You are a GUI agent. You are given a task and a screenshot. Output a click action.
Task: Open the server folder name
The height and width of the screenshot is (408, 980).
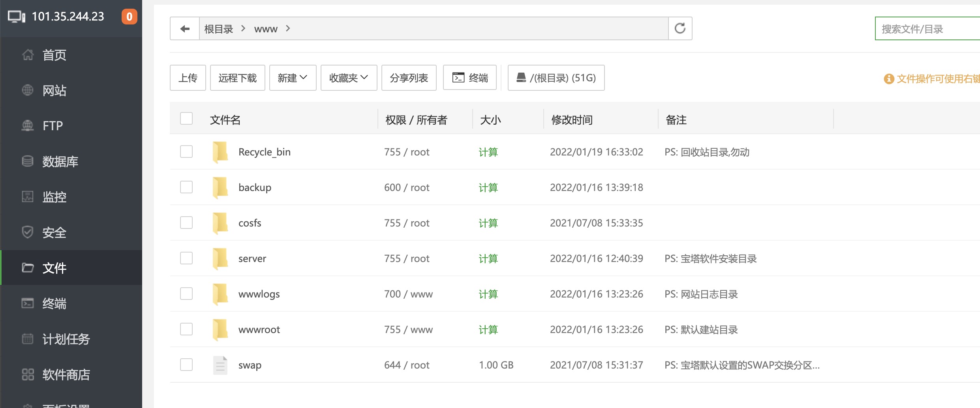point(252,258)
